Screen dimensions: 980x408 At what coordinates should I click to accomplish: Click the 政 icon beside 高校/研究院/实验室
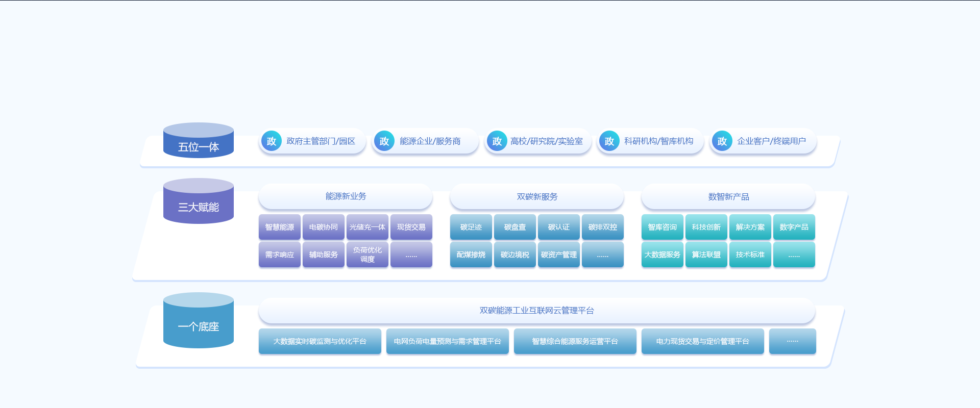[x=497, y=141]
